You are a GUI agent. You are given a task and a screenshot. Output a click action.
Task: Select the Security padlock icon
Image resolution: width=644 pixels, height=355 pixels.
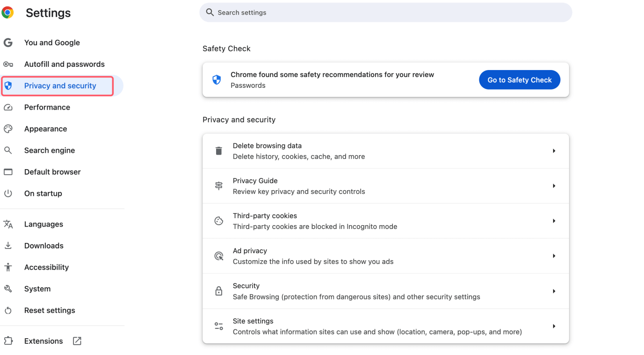pos(218,291)
